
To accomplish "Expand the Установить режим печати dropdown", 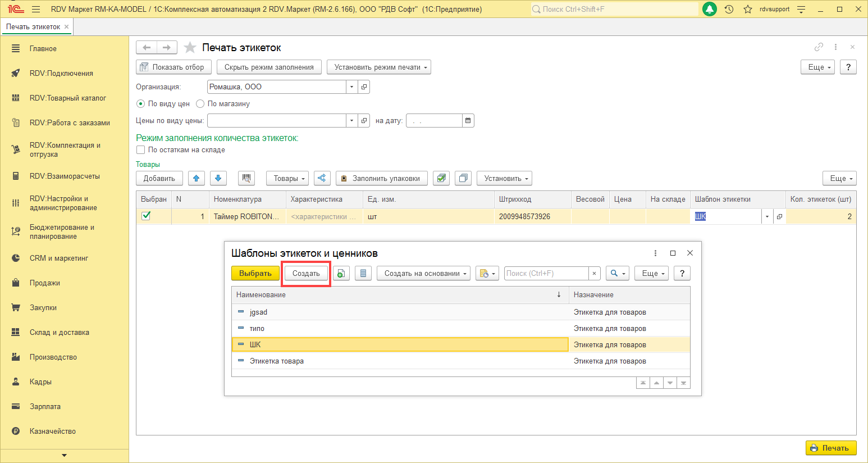I will click(378, 67).
